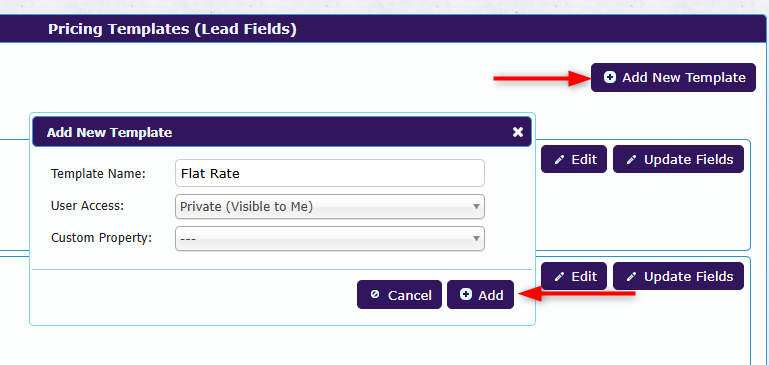Click the cancel circle icon in dialog
The width and height of the screenshot is (769, 365).
[x=375, y=294]
